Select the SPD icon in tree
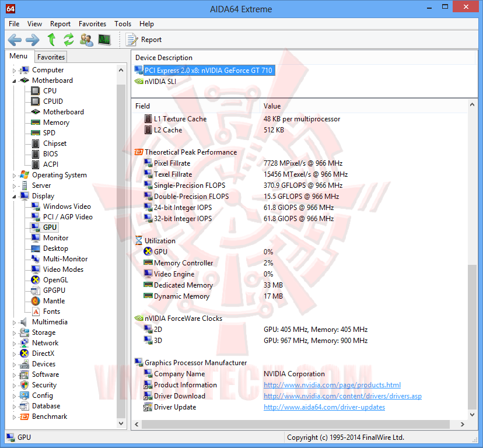 point(36,133)
